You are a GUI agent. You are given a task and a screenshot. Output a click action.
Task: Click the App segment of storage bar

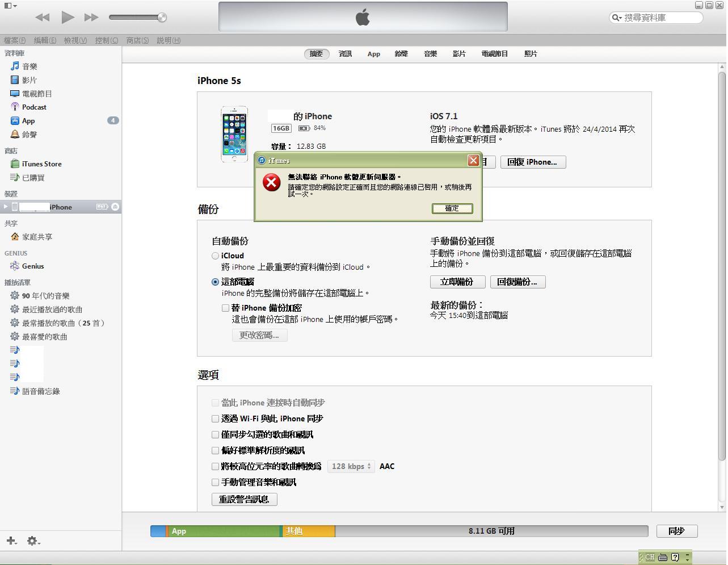point(224,531)
